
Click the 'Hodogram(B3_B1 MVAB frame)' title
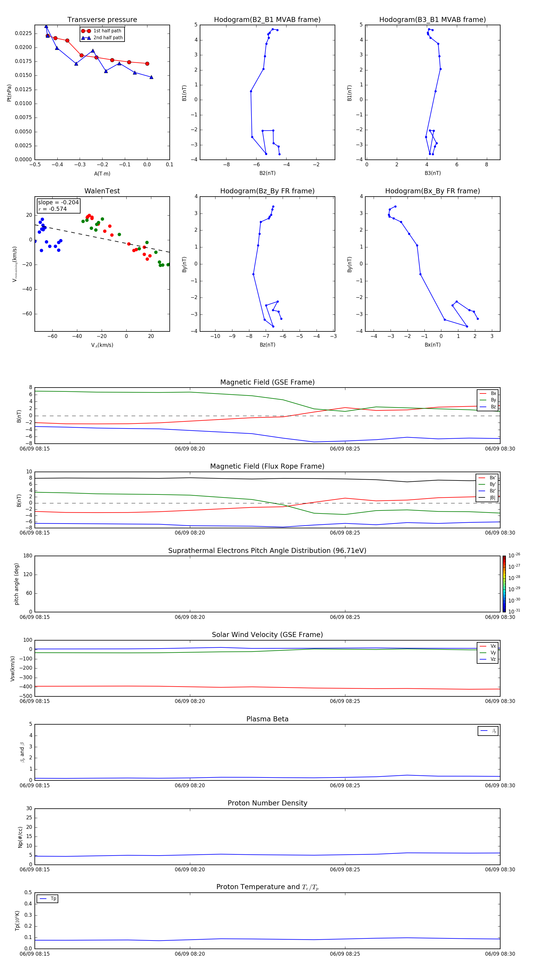coord(432,19)
